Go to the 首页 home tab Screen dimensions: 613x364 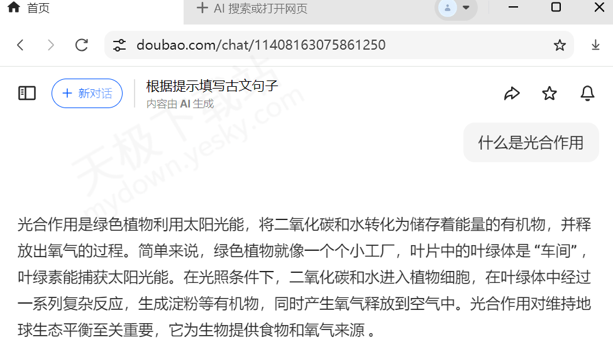pyautogui.click(x=29, y=8)
